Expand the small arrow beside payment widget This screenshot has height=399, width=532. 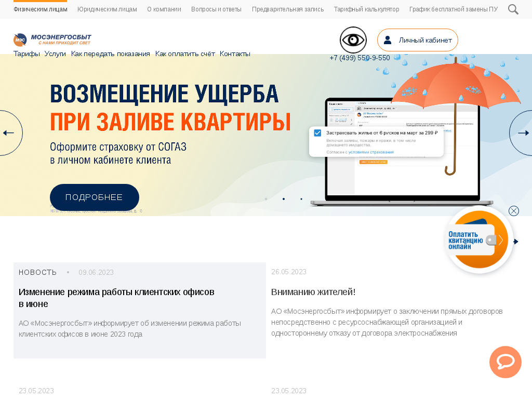click(516, 242)
